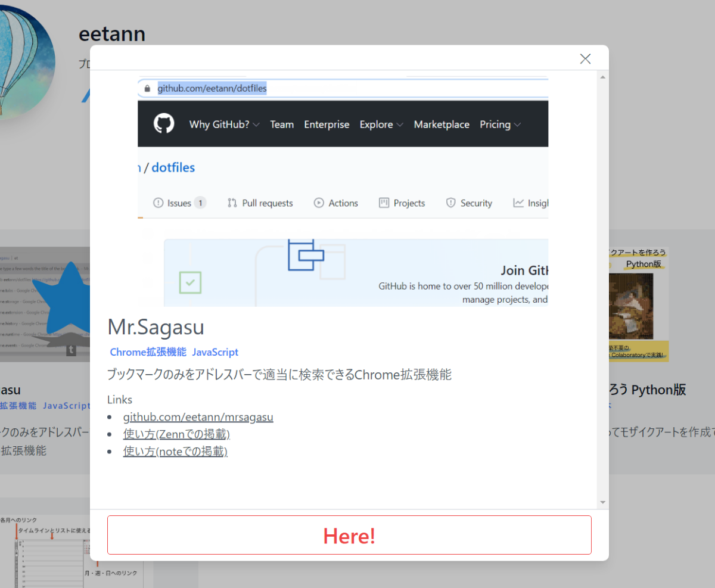Open the 使い方(noteでの掲載) link
The image size is (715, 588).
(175, 452)
